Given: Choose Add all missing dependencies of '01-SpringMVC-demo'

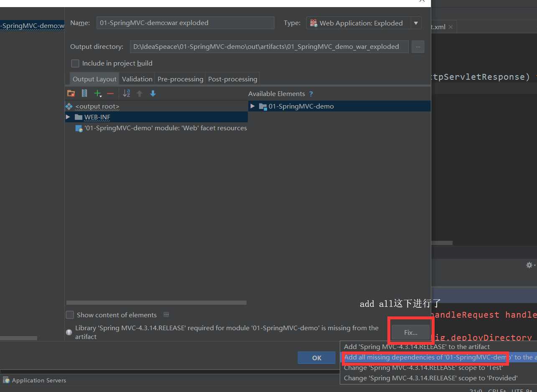Looking at the screenshot, I should [438, 357].
